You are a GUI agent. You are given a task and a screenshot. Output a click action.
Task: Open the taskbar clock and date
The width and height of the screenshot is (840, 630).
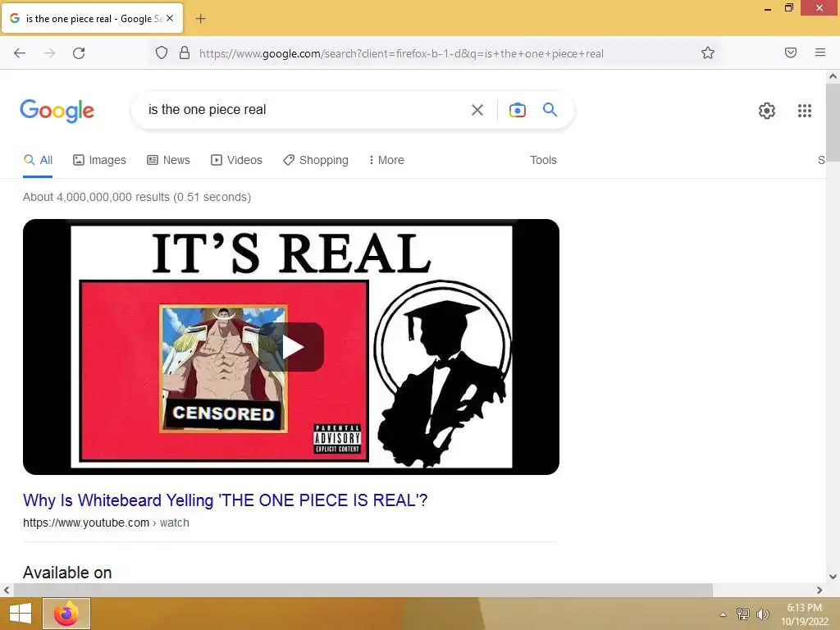click(804, 614)
